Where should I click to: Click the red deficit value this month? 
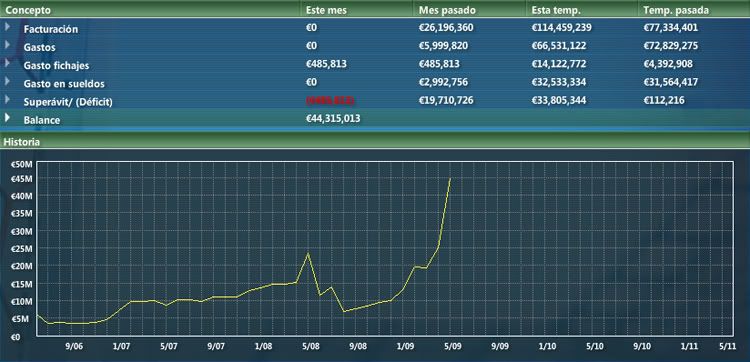tap(330, 100)
